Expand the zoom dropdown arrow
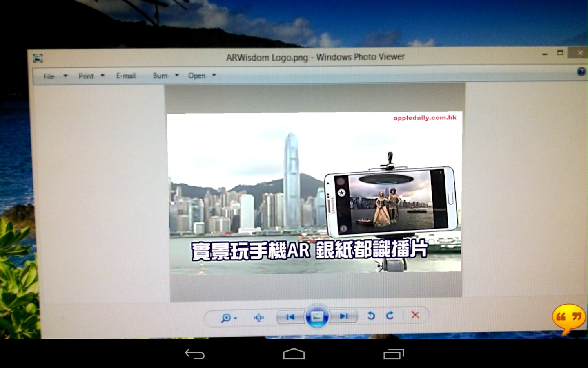This screenshot has width=588, height=368. [236, 318]
